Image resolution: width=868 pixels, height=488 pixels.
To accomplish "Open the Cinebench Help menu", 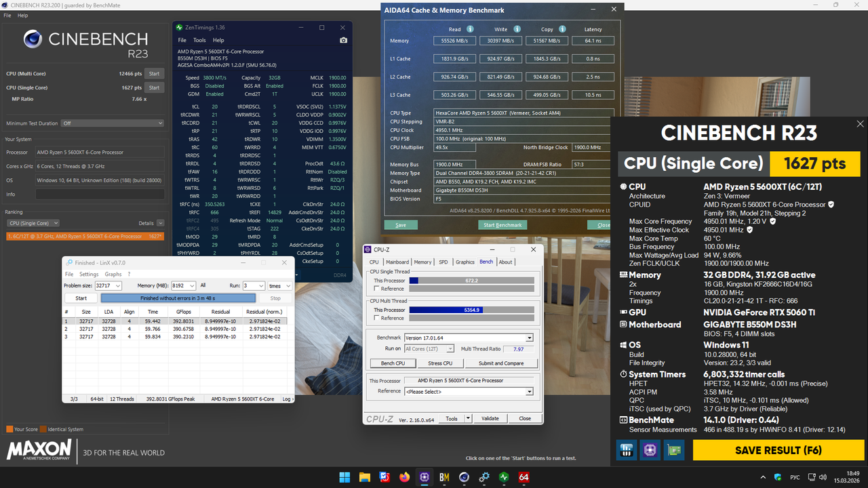I will 22,15.
